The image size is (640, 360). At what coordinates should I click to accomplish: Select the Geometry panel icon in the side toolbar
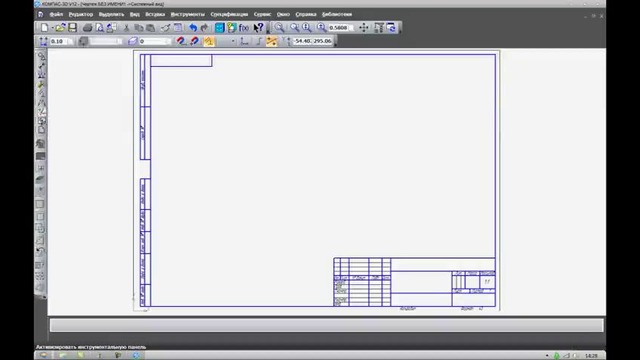[x=41, y=56]
